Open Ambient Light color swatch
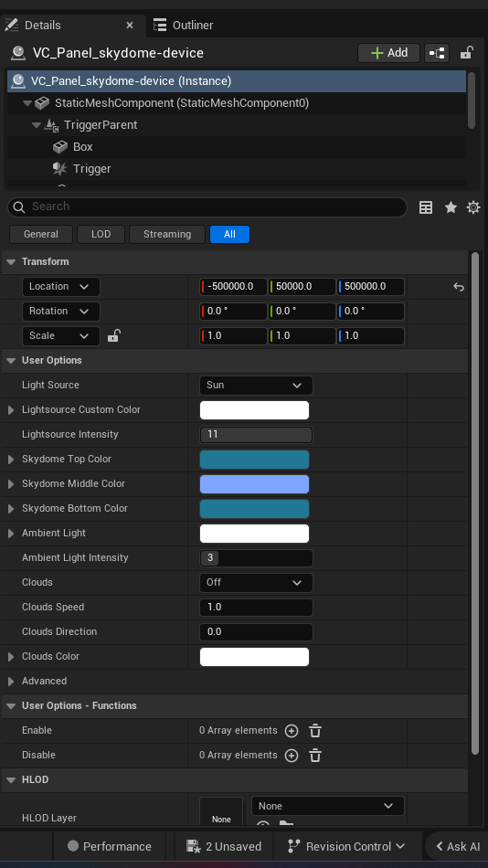 pyautogui.click(x=254, y=534)
